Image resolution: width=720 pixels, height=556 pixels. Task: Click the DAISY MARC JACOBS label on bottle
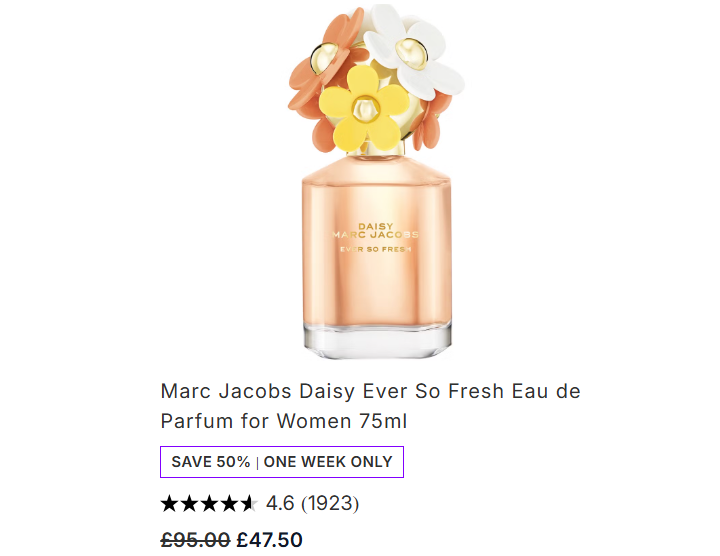coord(376,230)
